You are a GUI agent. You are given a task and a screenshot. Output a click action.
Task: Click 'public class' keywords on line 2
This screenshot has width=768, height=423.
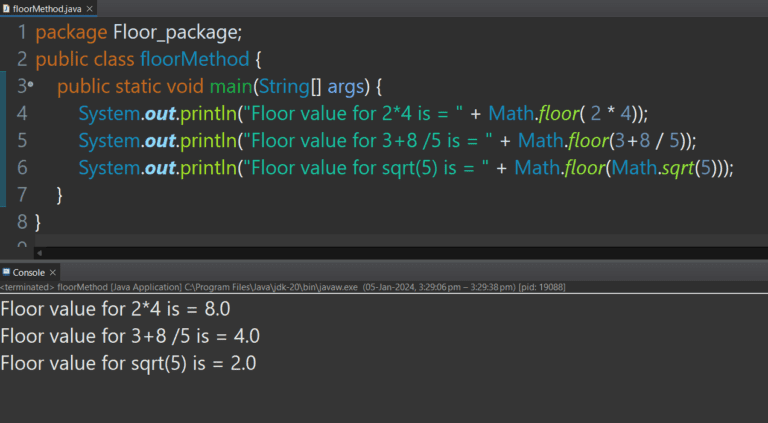85,60
